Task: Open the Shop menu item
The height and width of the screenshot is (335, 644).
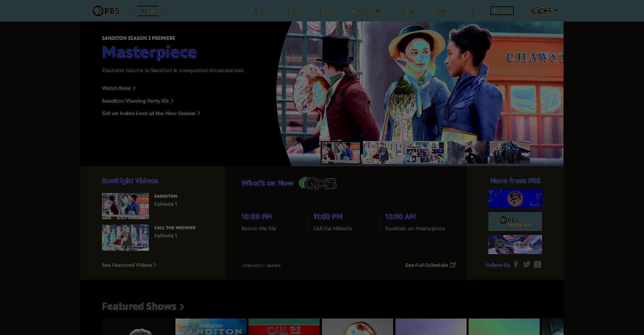Action: click(x=409, y=11)
